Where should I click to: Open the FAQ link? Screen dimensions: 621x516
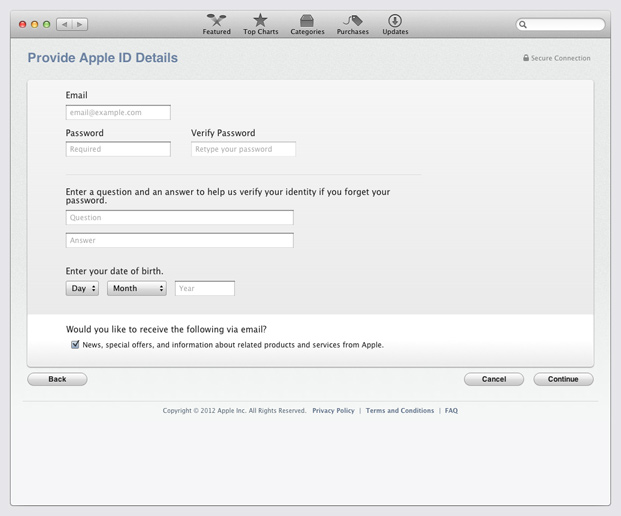(451, 411)
